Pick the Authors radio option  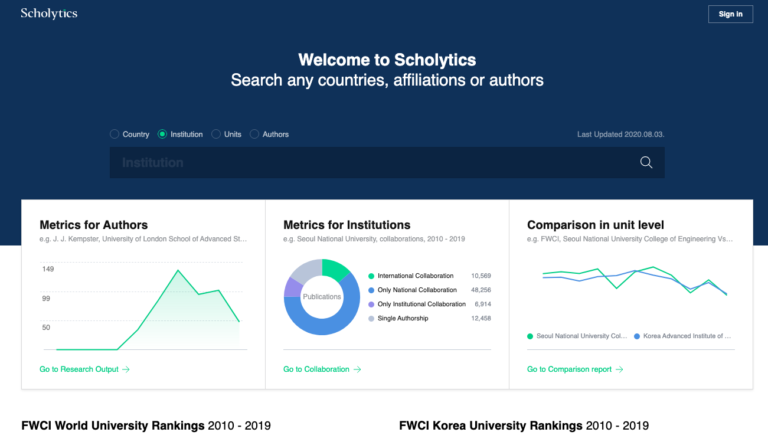pyautogui.click(x=254, y=134)
